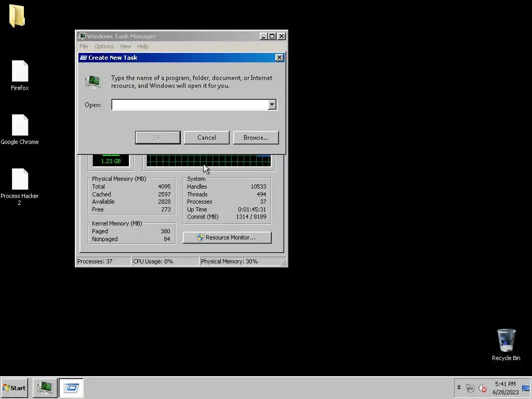Open Resource Monitor from Task Manager

coord(227,237)
